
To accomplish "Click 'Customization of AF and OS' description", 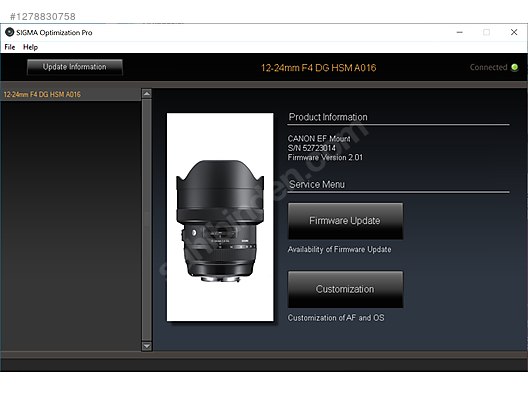I will (336, 318).
